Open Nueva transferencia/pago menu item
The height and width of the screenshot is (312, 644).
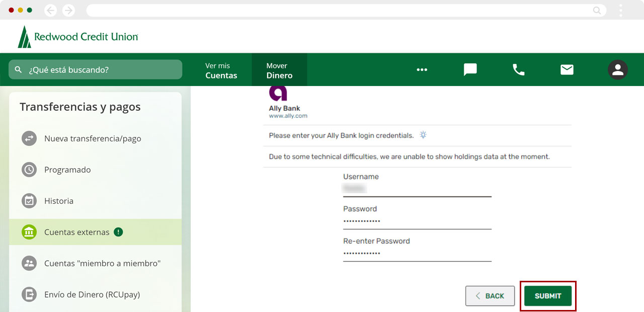tap(96, 138)
